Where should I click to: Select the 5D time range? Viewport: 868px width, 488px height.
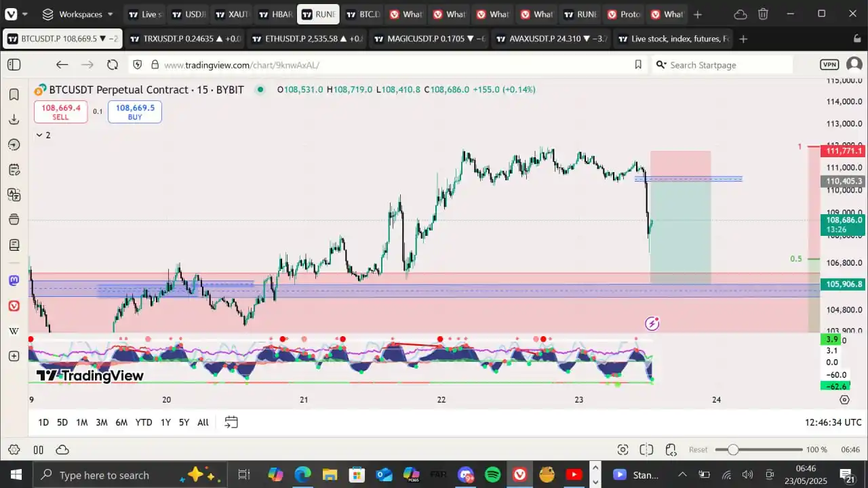click(x=62, y=422)
